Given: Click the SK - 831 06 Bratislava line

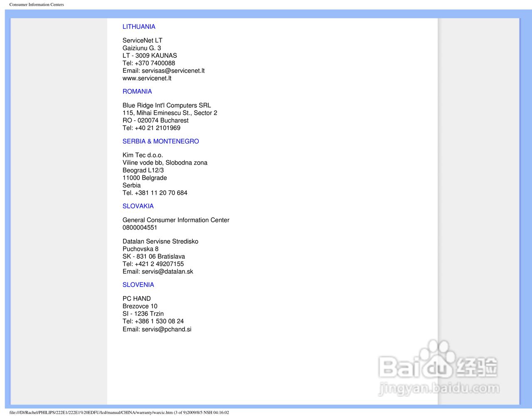Looking at the screenshot, I should point(154,257).
